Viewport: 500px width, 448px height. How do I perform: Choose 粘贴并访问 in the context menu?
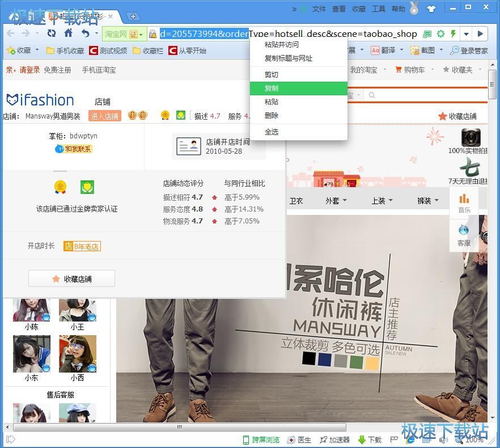tap(281, 45)
